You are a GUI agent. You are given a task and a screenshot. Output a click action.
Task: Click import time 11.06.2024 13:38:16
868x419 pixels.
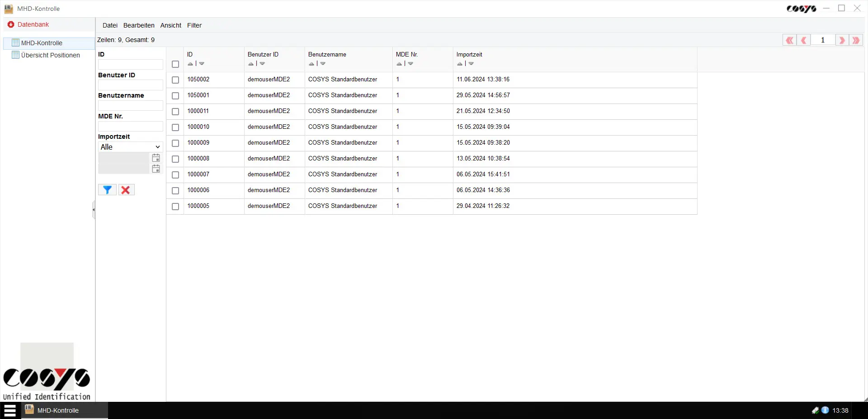coord(483,80)
